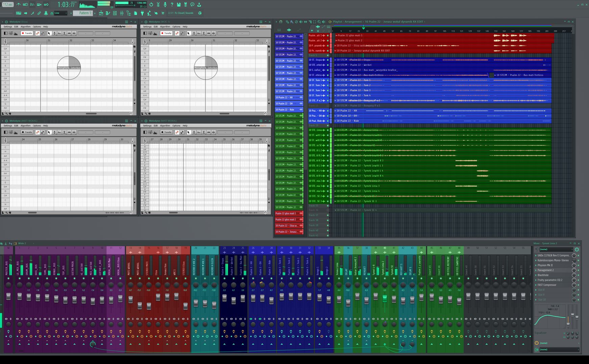589x364 pixels.
Task: Click the Tymek Linia 2 mixer fader
Action: tap(384, 298)
